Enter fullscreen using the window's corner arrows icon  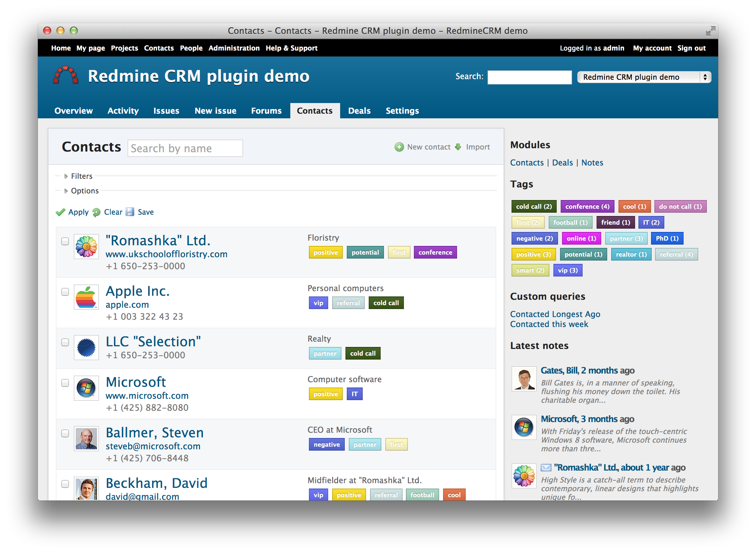[710, 31]
